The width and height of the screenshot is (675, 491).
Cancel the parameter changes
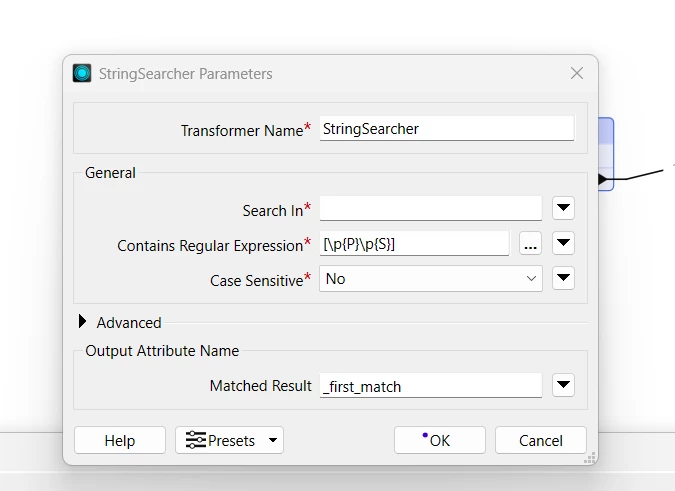point(540,440)
